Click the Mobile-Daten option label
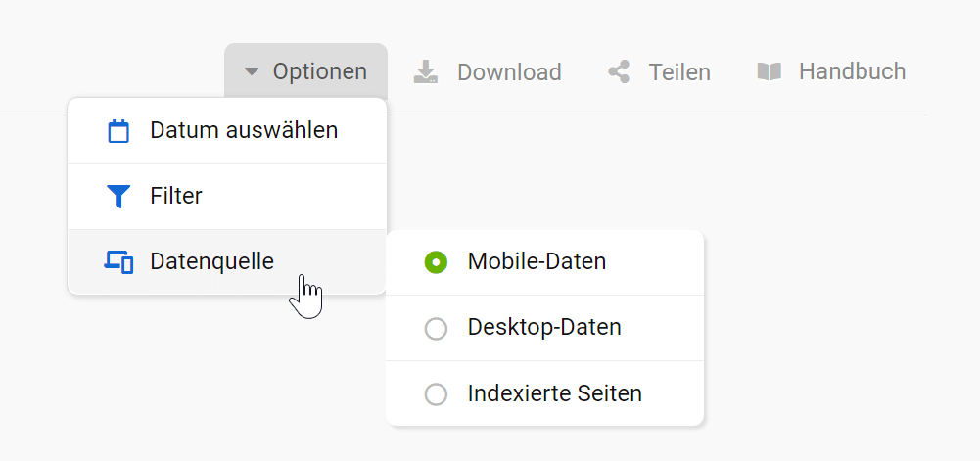This screenshot has width=980, height=461. click(537, 261)
